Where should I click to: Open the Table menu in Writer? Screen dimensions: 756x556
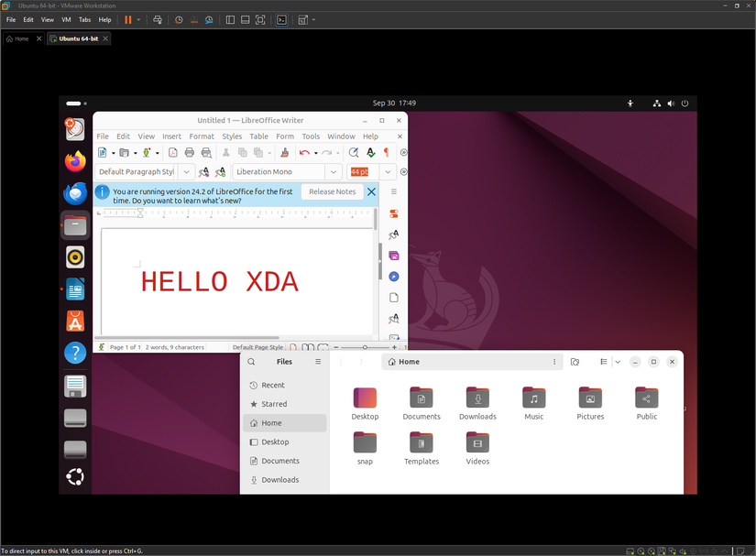(258, 136)
